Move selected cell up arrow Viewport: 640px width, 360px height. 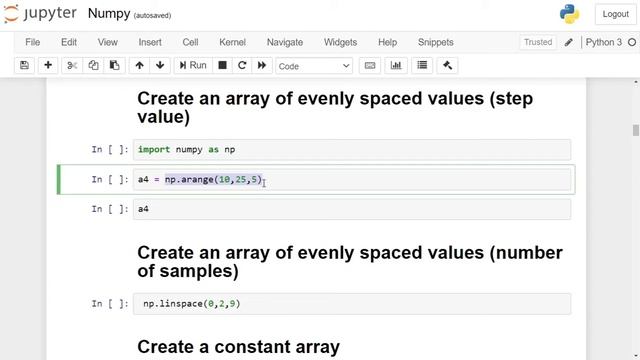(x=139, y=65)
